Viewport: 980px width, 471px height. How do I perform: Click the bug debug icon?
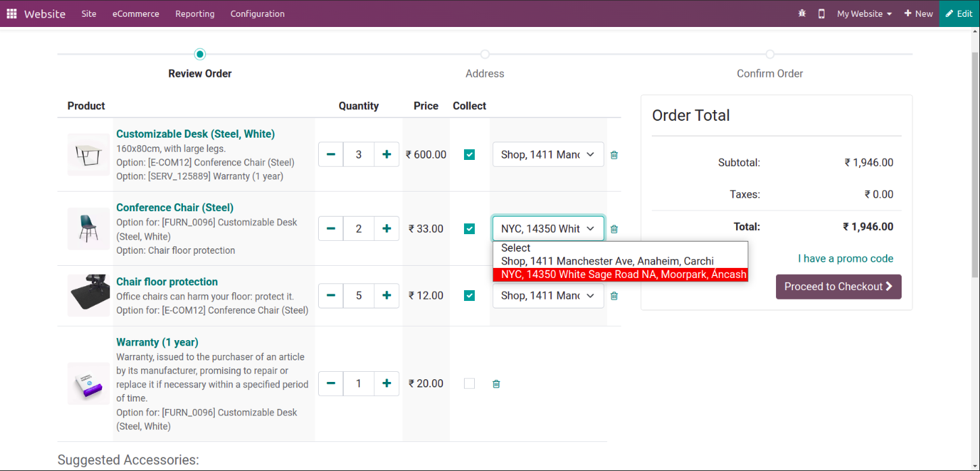802,13
